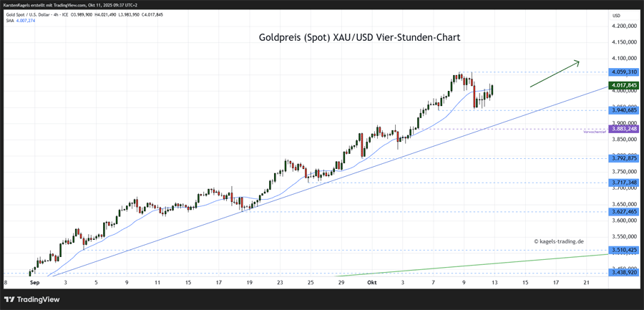Click the Okt month label on time axis
The width and height of the screenshot is (644, 310).
[x=371, y=283]
